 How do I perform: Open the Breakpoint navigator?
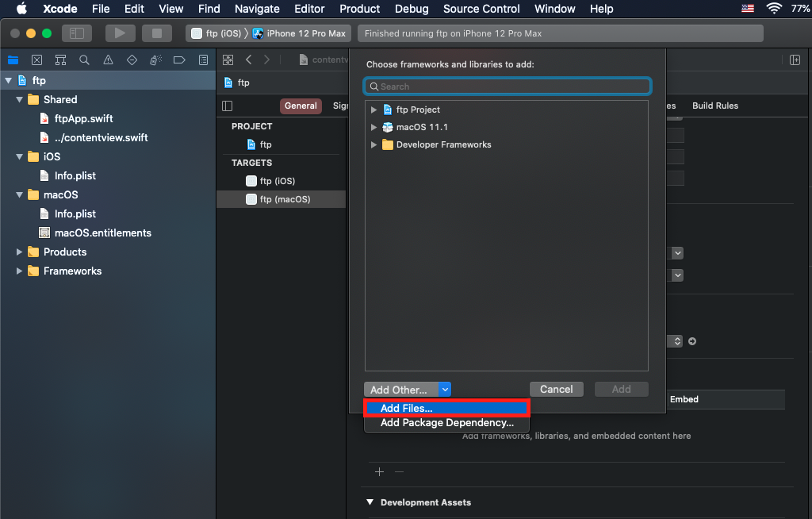point(179,60)
